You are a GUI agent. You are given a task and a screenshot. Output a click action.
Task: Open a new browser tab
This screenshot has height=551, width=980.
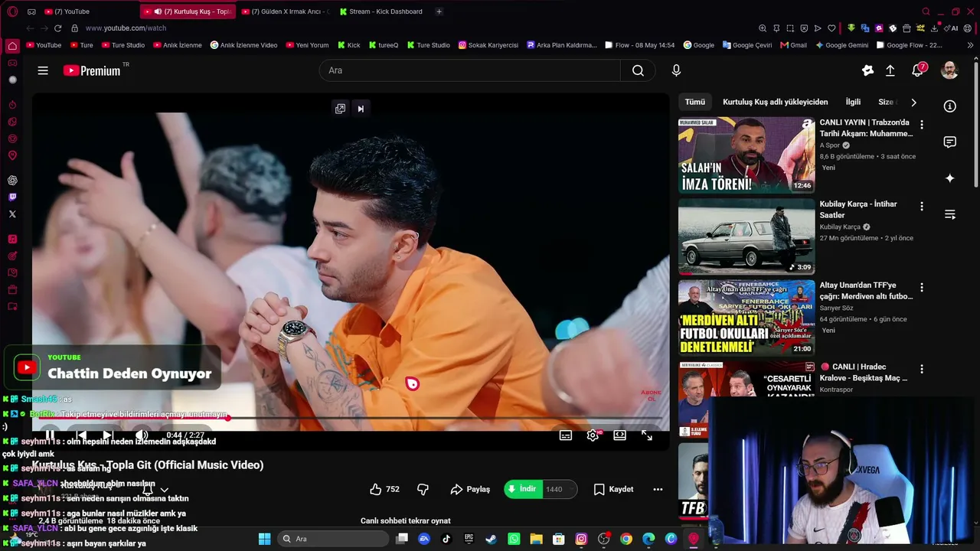[439, 11]
